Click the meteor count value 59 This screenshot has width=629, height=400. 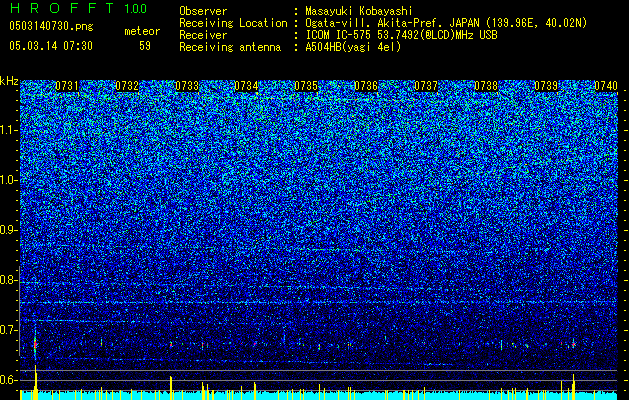coord(145,46)
